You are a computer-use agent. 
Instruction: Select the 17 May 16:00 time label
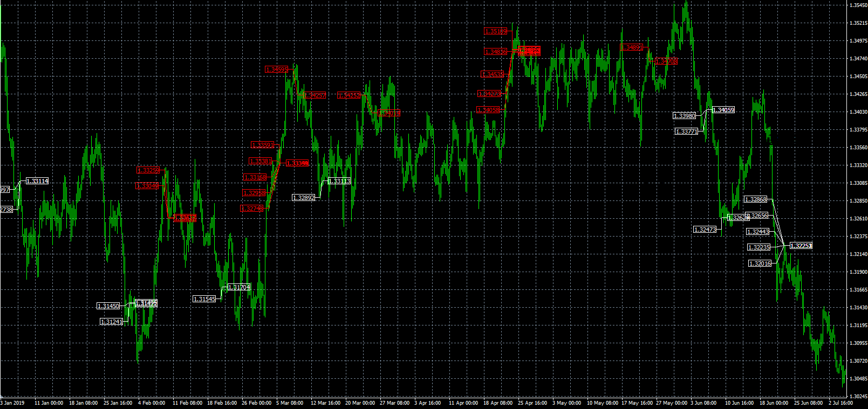coord(637,403)
